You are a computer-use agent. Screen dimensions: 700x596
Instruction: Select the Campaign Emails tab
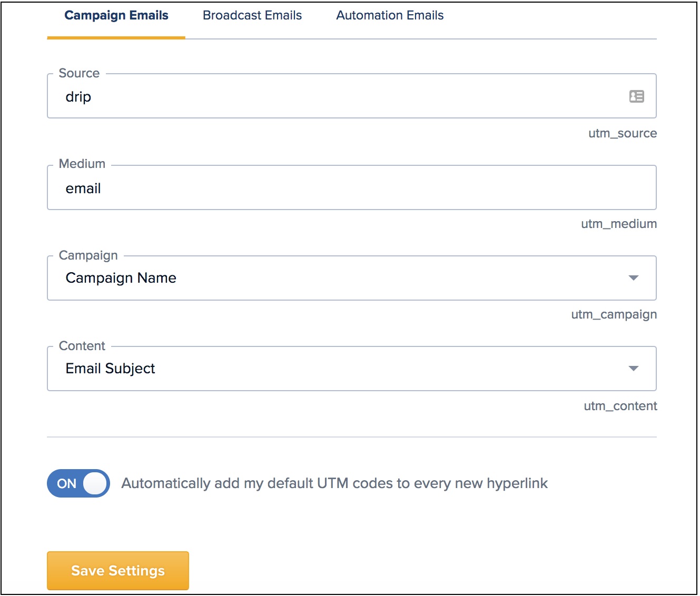pyautogui.click(x=116, y=16)
